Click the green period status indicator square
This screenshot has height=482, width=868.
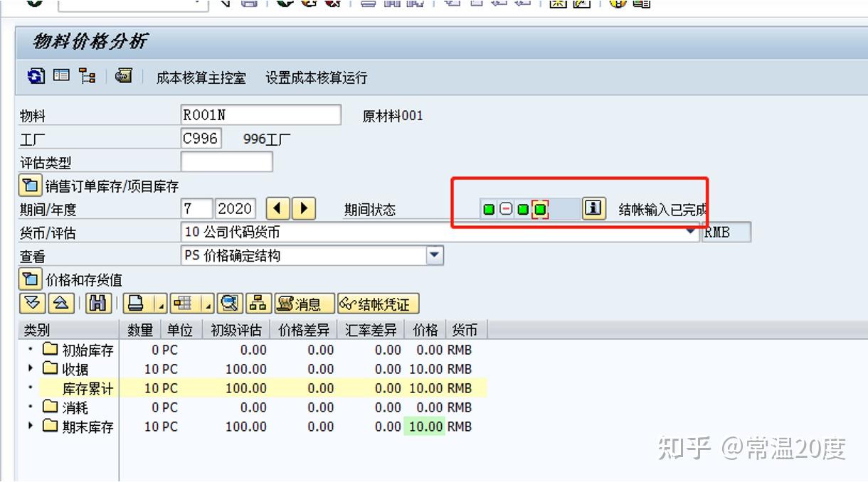coord(489,208)
